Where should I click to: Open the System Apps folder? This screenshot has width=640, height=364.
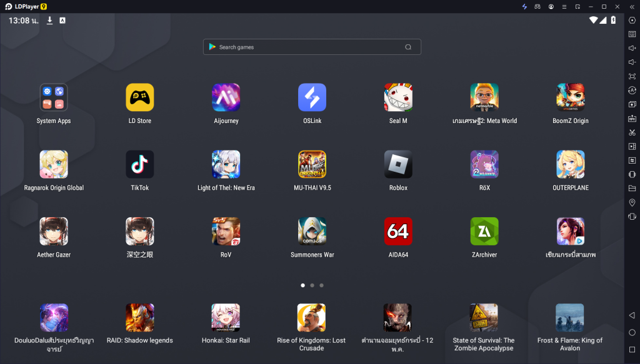pos(54,97)
